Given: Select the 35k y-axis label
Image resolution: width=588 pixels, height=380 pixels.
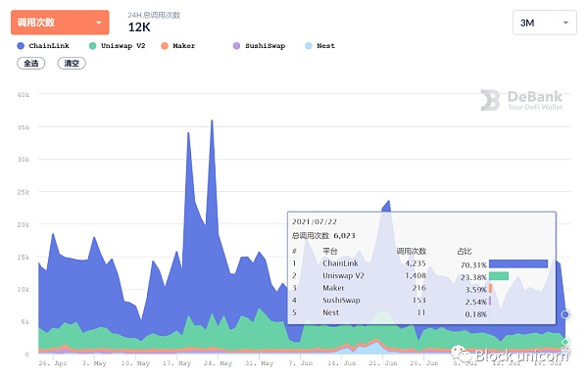Looking at the screenshot, I should pos(23,127).
